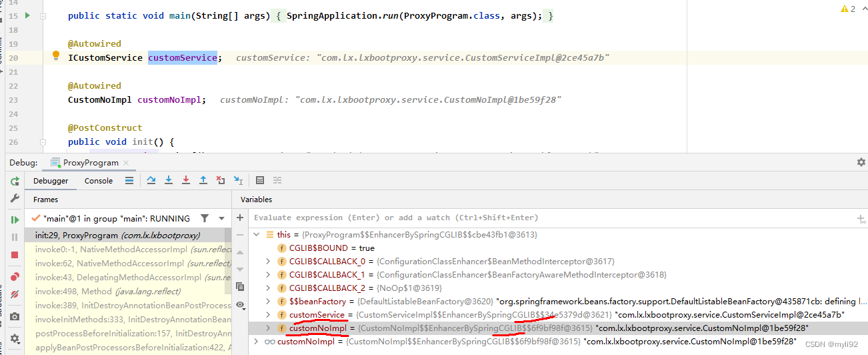Run to cursor
868x355 pixels.
tap(239, 180)
